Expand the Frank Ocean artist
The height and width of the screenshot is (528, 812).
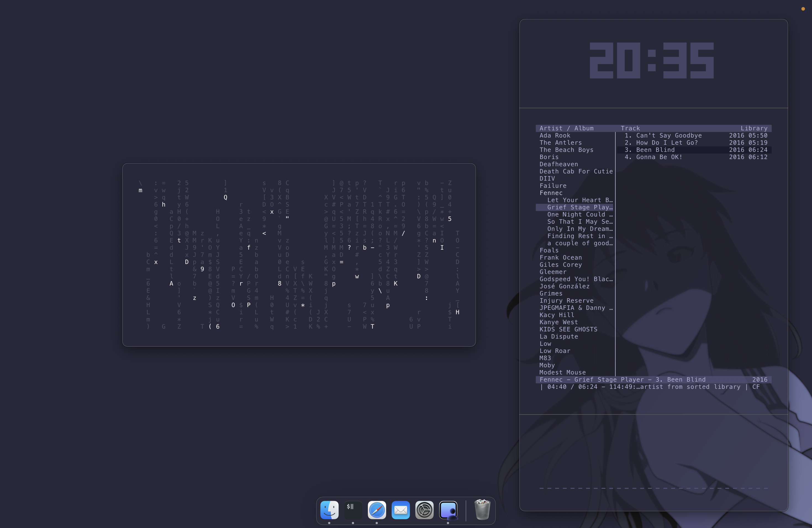561,258
